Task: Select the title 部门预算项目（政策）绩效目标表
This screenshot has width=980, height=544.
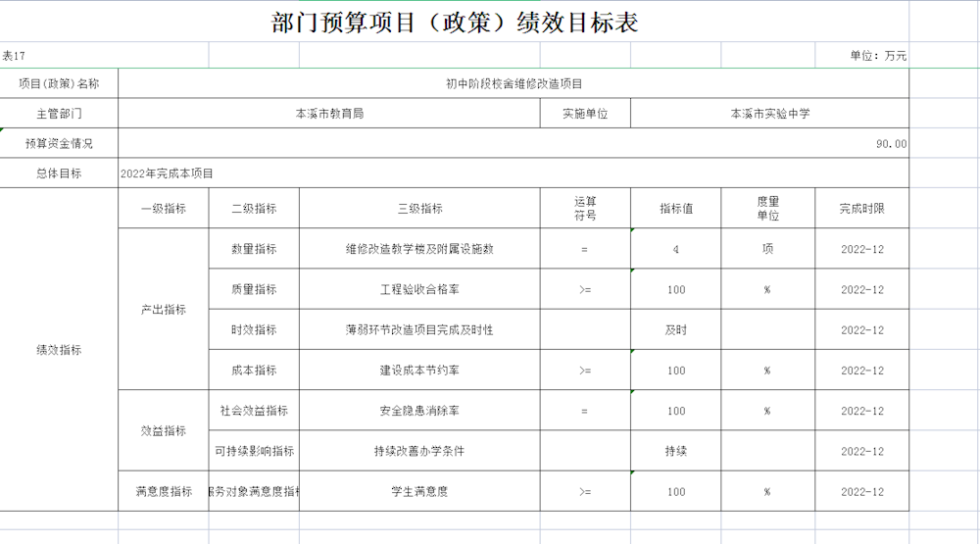Action: point(455,24)
